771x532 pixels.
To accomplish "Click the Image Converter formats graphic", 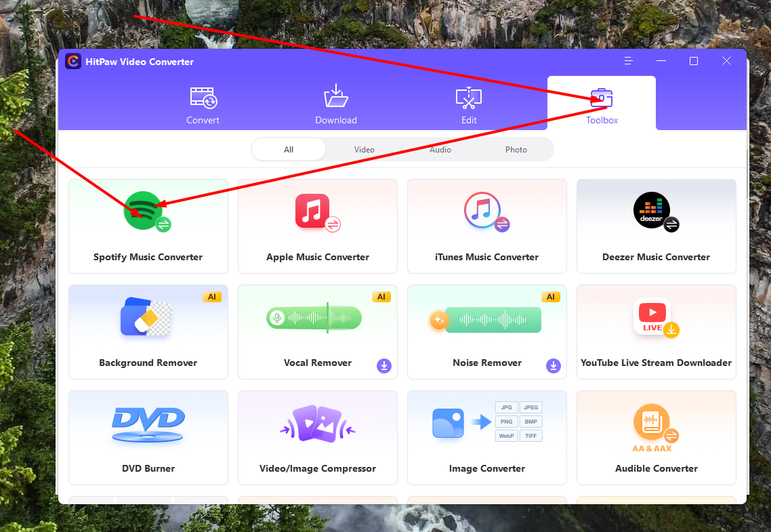I will coord(487,422).
